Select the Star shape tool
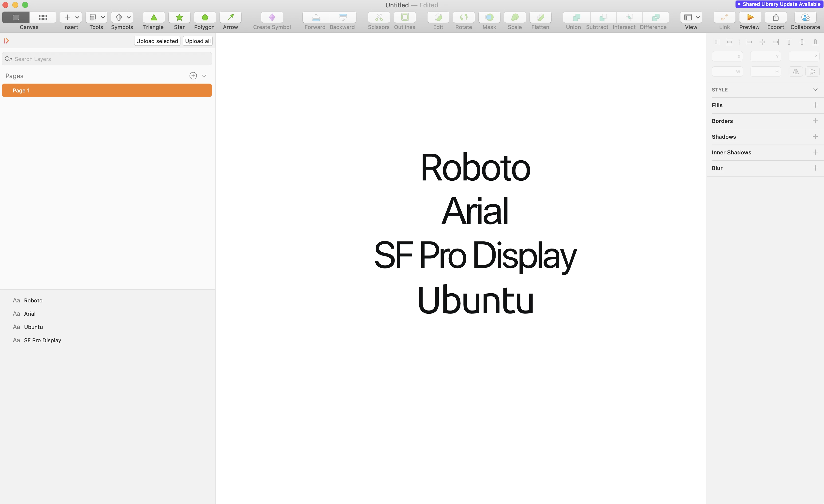Viewport: 824px width, 504px height. point(179,17)
